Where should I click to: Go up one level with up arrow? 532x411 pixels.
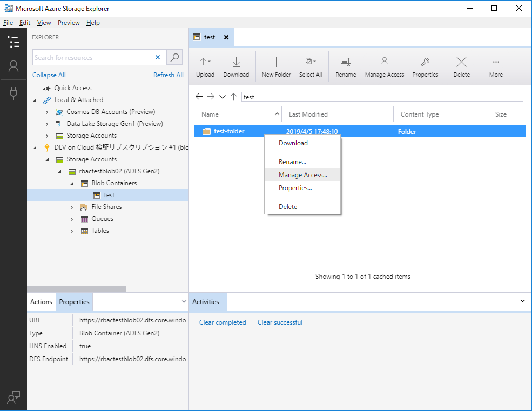pyautogui.click(x=233, y=97)
